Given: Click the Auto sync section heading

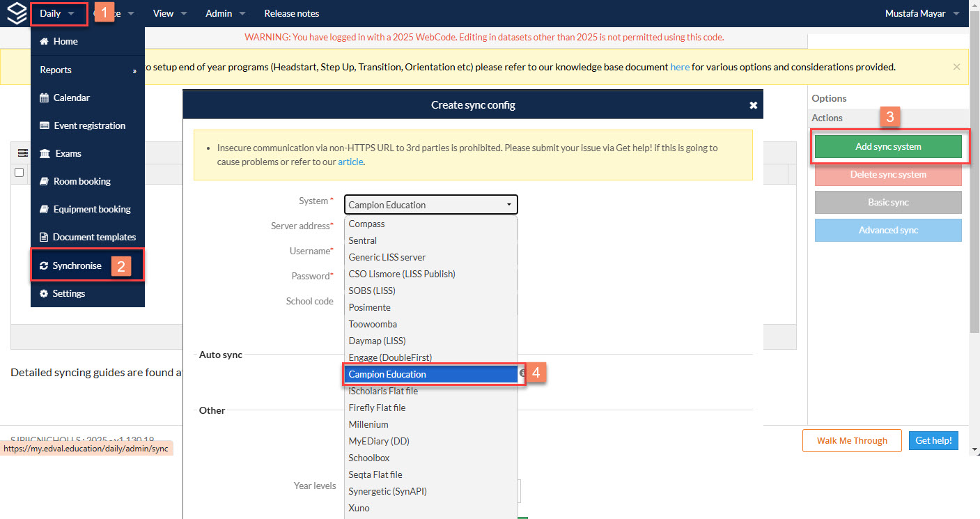Looking at the screenshot, I should [x=221, y=355].
